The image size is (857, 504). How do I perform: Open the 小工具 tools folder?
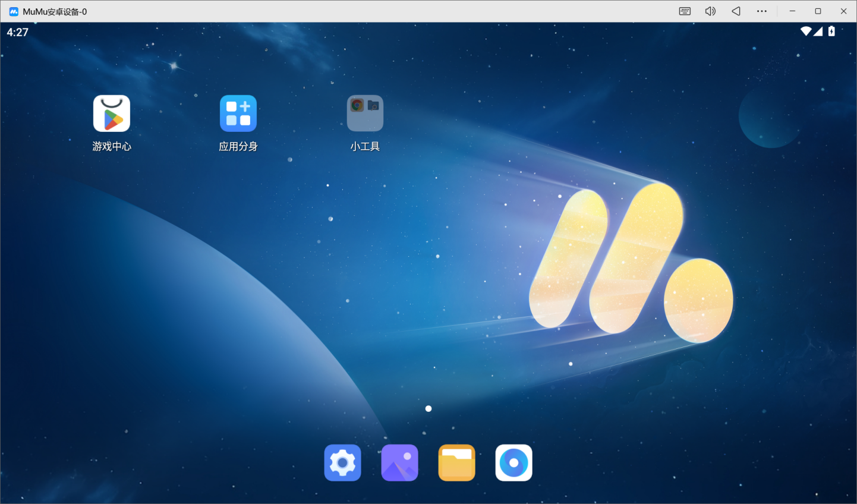click(364, 113)
